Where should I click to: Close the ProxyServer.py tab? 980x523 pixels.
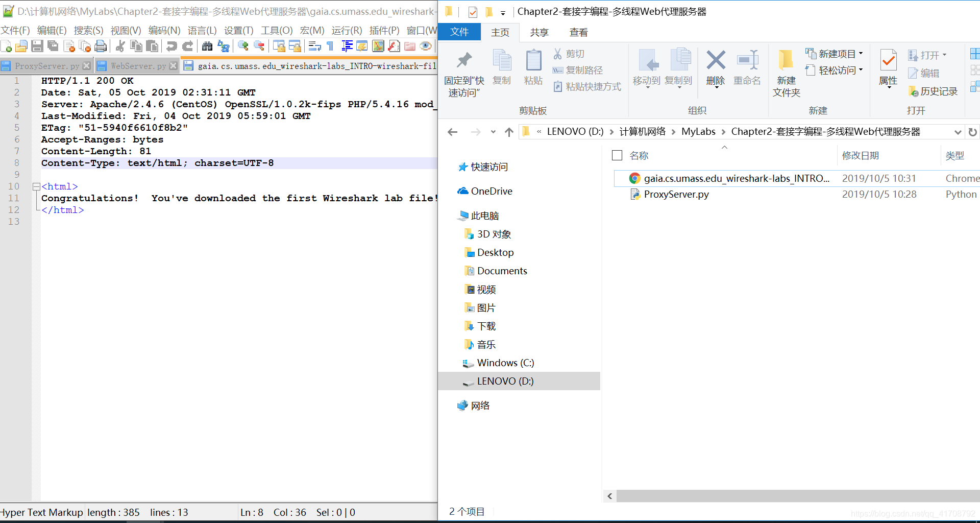click(87, 66)
